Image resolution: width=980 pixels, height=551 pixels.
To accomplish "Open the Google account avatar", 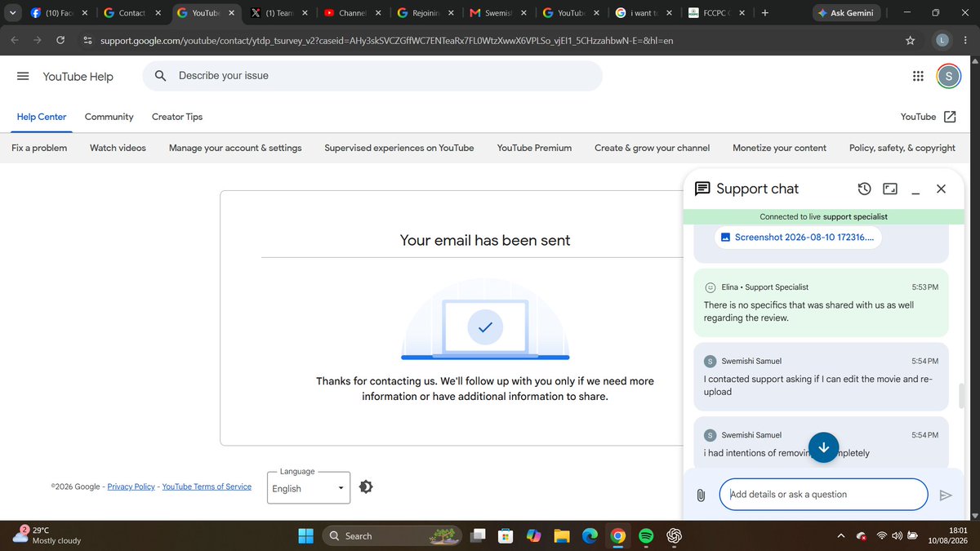I will coord(948,76).
